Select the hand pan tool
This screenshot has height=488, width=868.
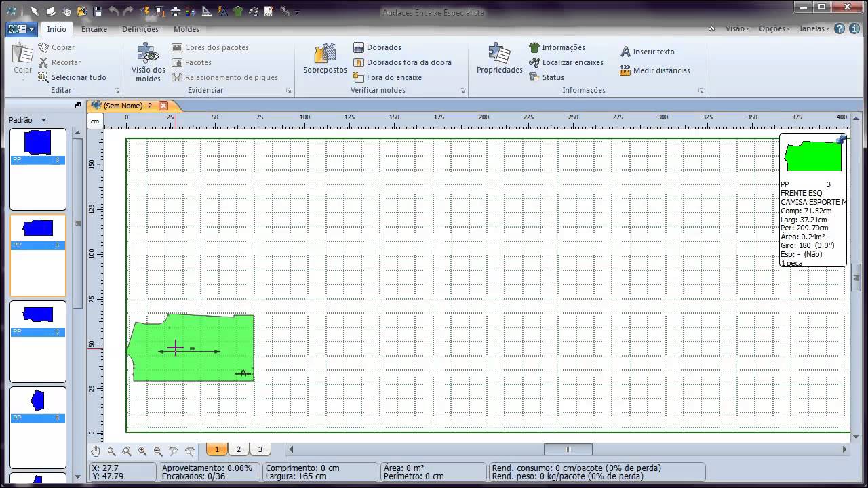tap(96, 451)
